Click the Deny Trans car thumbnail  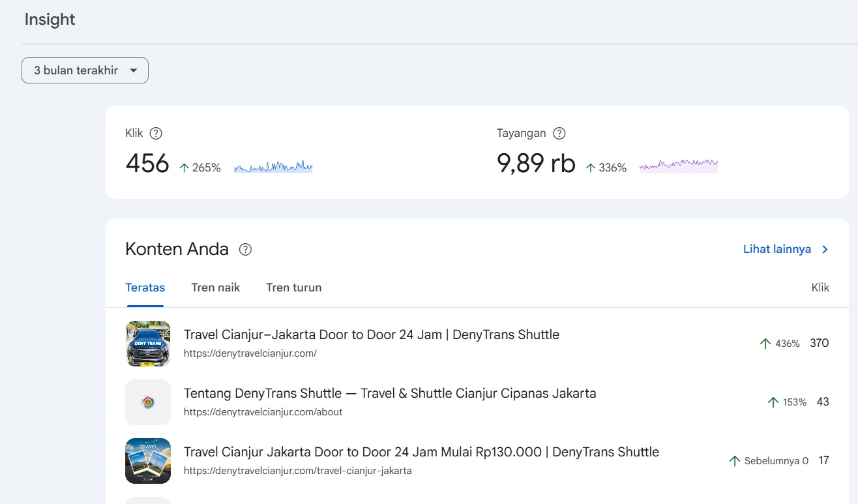coord(148,344)
